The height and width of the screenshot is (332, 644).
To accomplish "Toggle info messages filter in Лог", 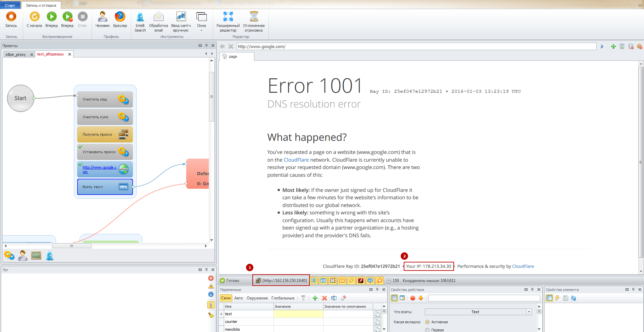I will coord(211,294).
